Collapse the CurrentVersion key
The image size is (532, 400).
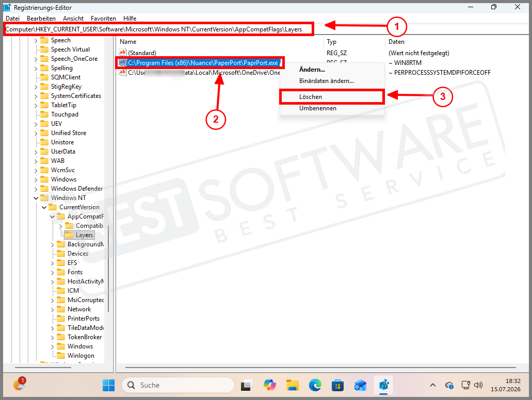(x=44, y=207)
